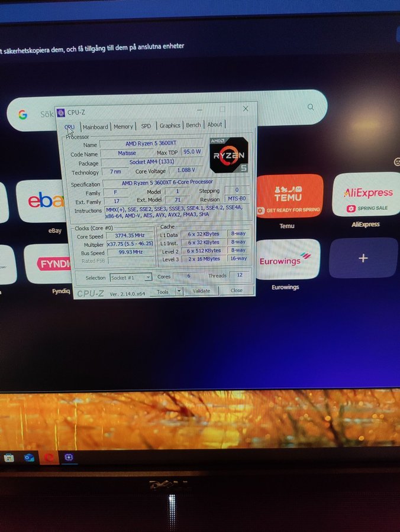Image resolution: width=400 pixels, height=532 pixels.
Task: Open Outlook from the taskbar
Action: [29, 458]
